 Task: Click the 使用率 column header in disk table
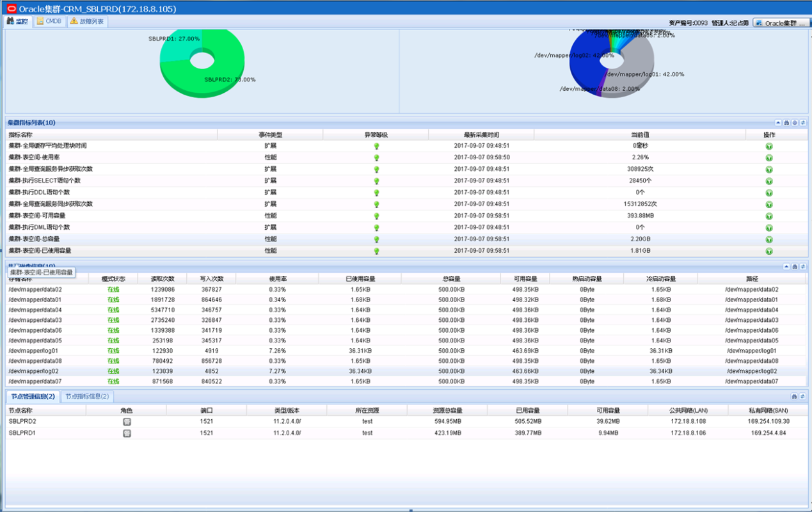click(278, 279)
